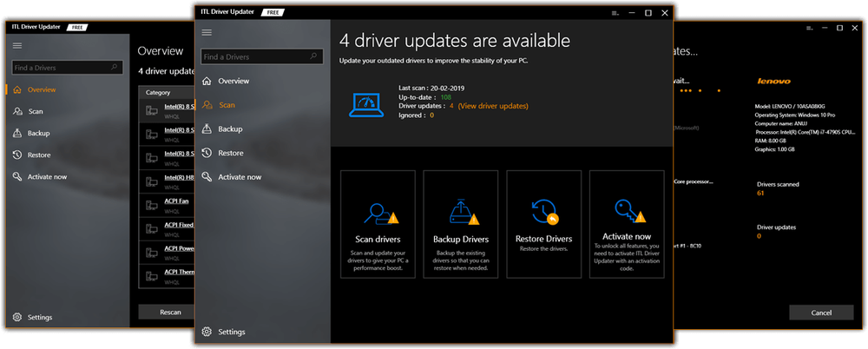Image resolution: width=868 pixels, height=349 pixels.
Task: Click device icon beside ACPI Fan row
Action: coord(151,206)
